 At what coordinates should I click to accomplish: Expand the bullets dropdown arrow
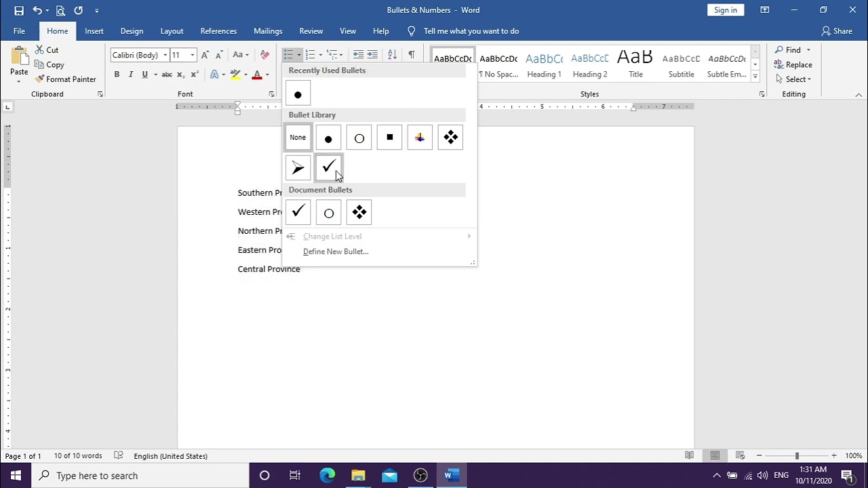coord(299,55)
